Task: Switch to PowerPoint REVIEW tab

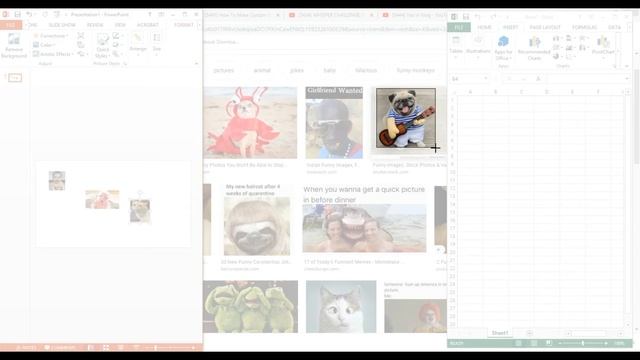Action: [x=95, y=25]
